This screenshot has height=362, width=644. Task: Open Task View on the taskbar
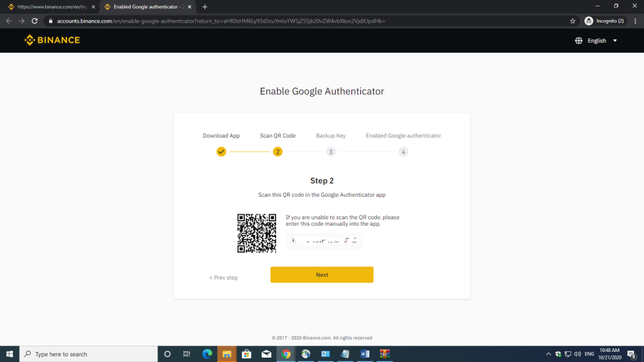tap(187, 354)
